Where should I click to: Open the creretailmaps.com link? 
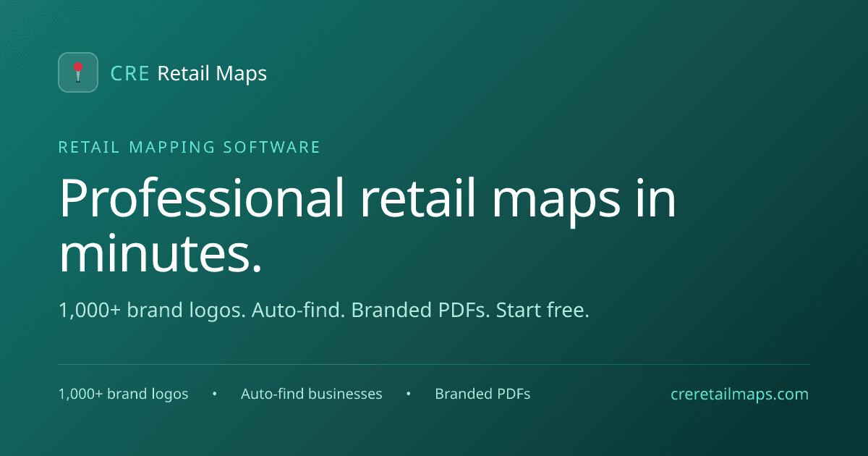coord(740,394)
